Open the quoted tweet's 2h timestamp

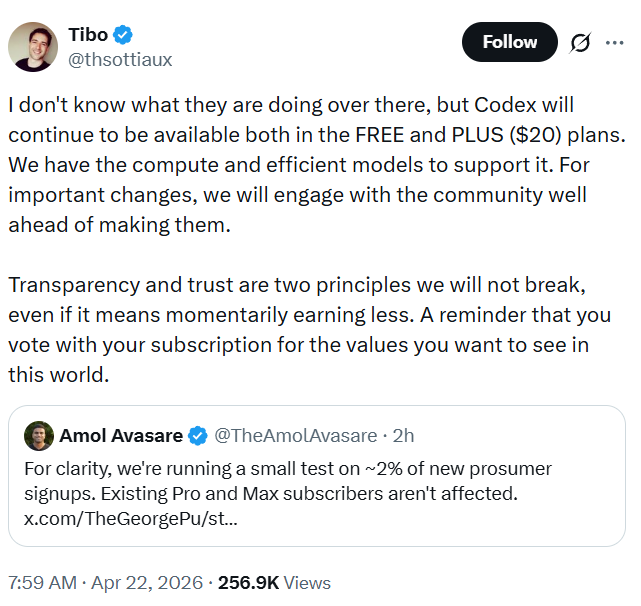coord(403,436)
